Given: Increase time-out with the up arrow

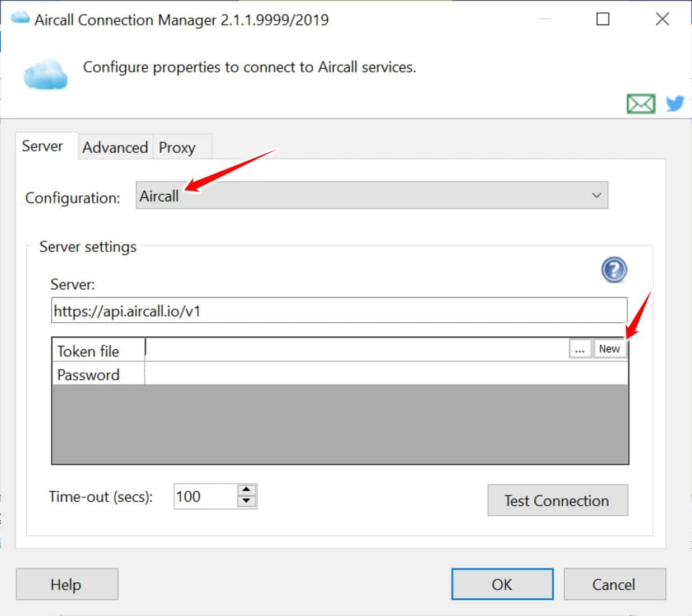Looking at the screenshot, I should 246,490.
